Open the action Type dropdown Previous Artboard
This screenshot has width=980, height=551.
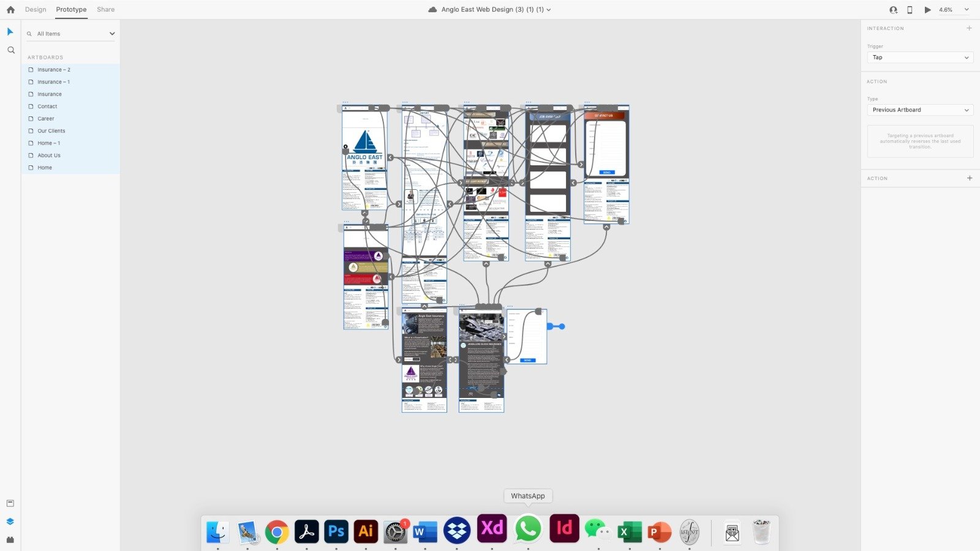click(920, 110)
